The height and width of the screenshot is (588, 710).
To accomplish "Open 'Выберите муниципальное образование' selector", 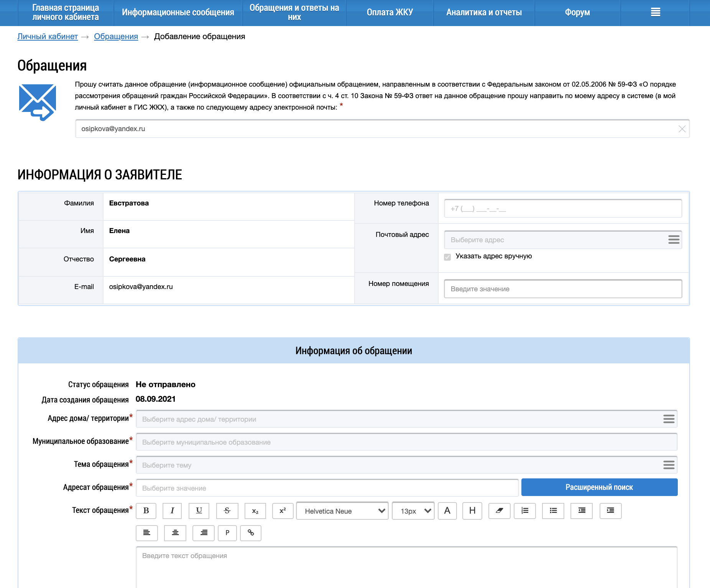I will (x=407, y=442).
